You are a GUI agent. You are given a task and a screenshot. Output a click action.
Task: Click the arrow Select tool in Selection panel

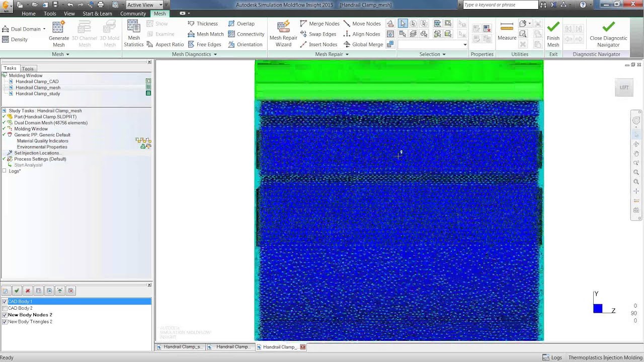click(x=403, y=24)
